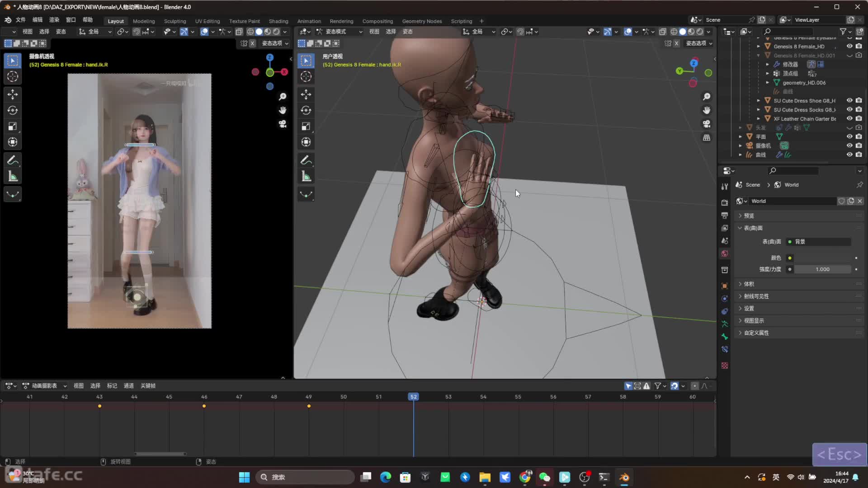This screenshot has width=868, height=488.
Task: Click Scene in properties breadcrumb
Action: (753, 185)
